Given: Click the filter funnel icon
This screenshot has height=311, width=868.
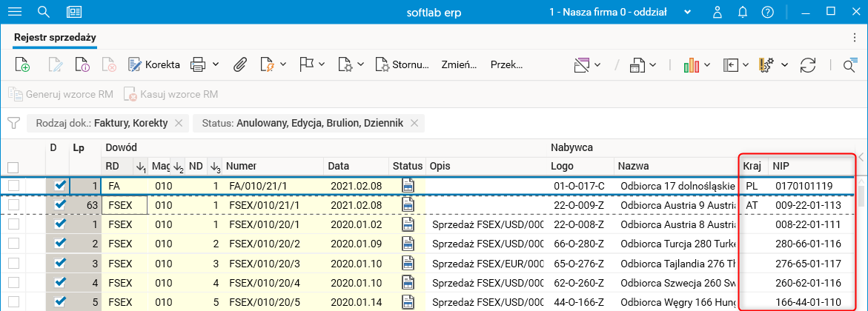Looking at the screenshot, I should click(x=13, y=123).
